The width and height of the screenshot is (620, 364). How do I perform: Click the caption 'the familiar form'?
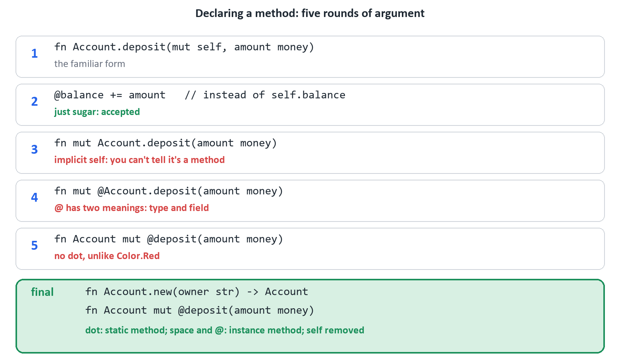pyautogui.click(x=90, y=64)
